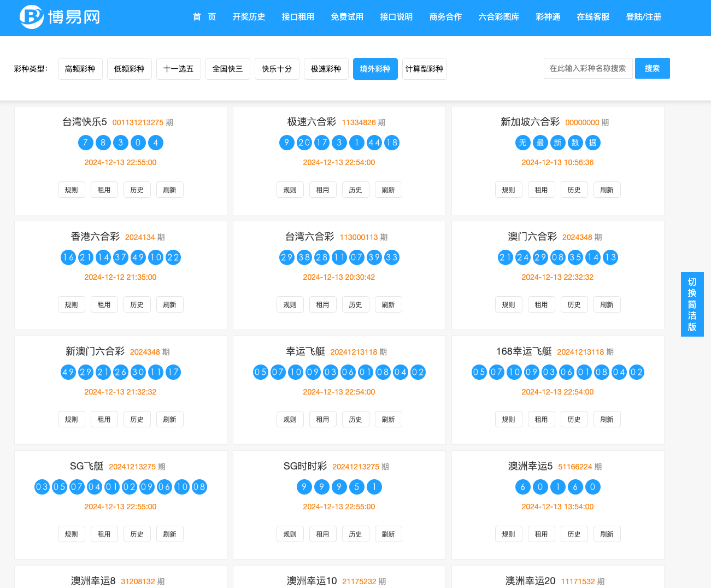This screenshot has width=711, height=588.
Task: Click the 切换简洁版 side toggle
Action: click(x=692, y=304)
